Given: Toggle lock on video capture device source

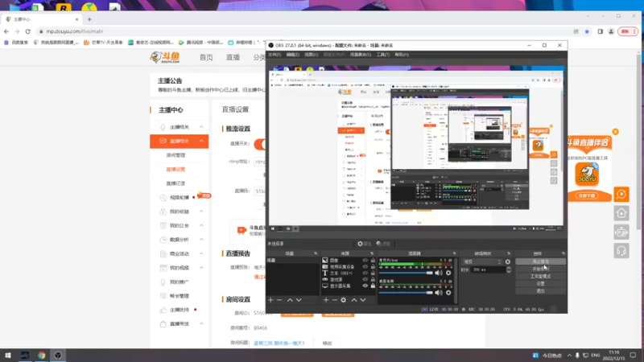Looking at the screenshot, I should [373, 267].
